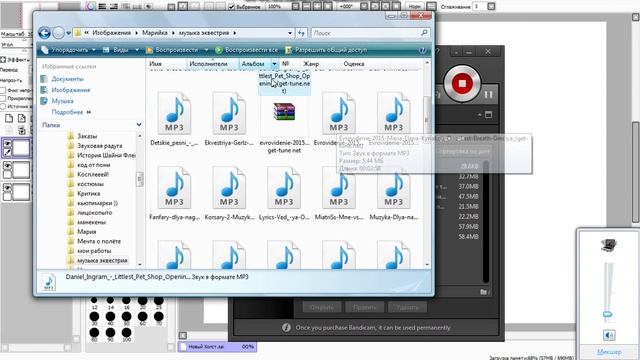Click the Explorer forward navigation button
640x360 pixels.
click(59, 33)
